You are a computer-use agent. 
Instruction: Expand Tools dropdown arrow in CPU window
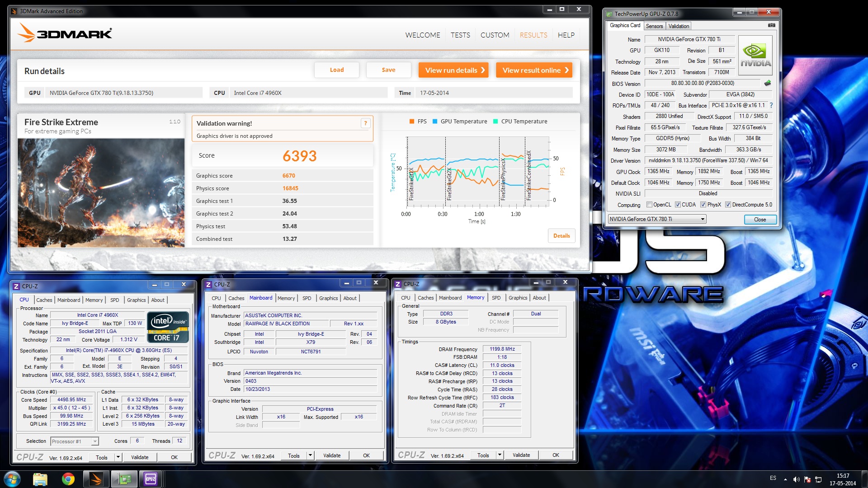pyautogui.click(x=118, y=457)
